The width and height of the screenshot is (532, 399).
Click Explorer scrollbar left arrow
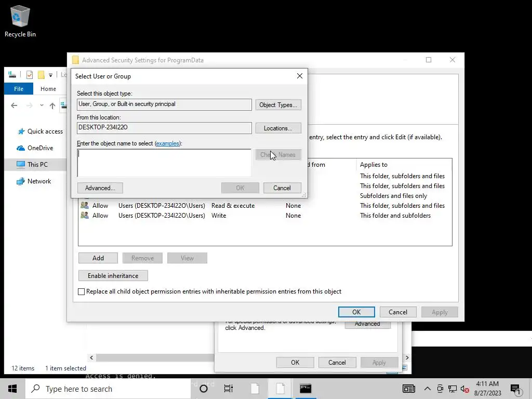[x=91, y=357]
